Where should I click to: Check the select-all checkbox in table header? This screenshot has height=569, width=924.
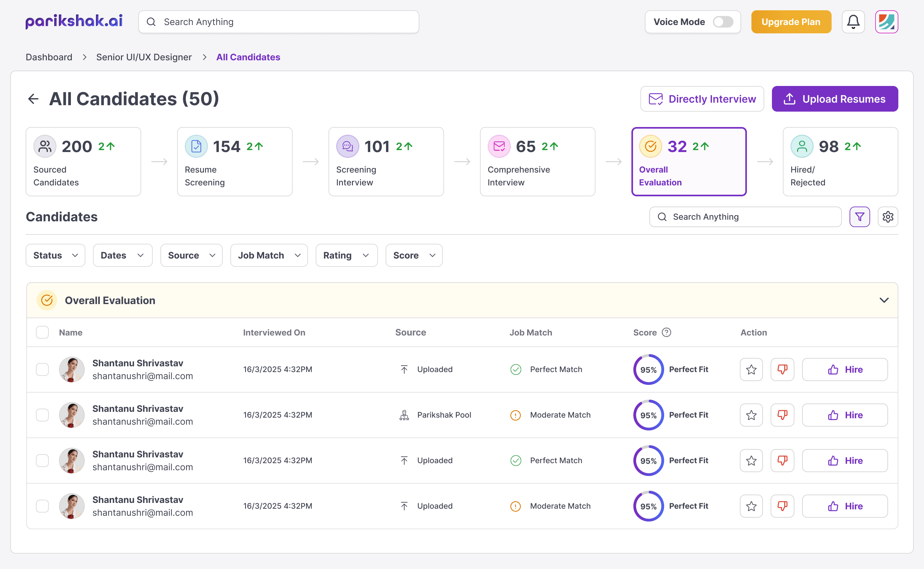pyautogui.click(x=42, y=332)
